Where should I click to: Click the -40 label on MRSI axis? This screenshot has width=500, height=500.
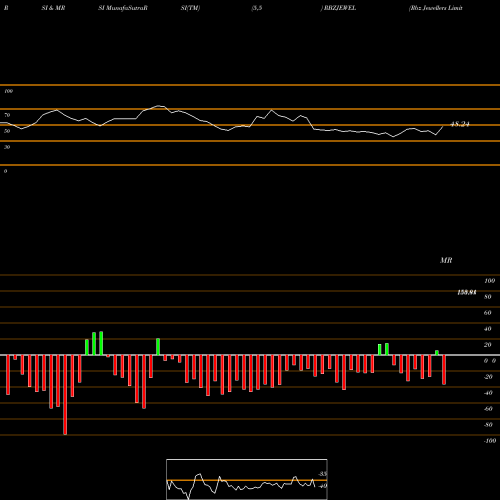click(x=488, y=393)
